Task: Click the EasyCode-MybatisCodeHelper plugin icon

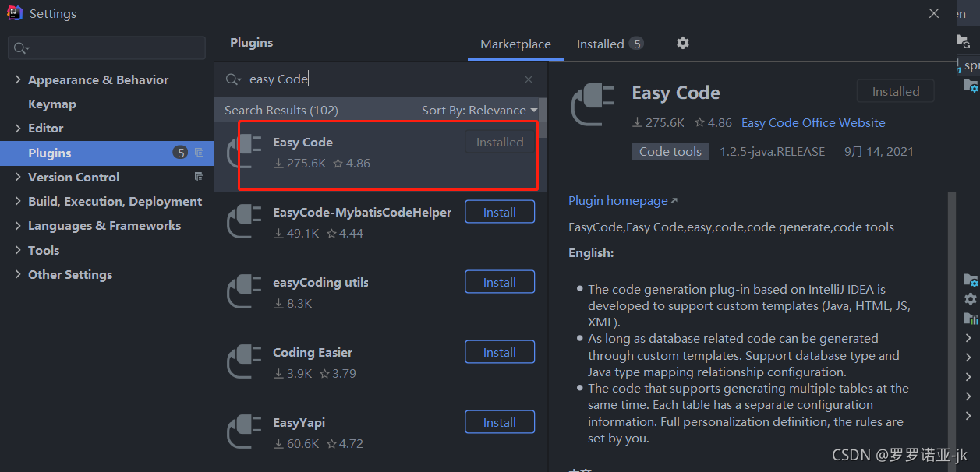Action: click(244, 222)
